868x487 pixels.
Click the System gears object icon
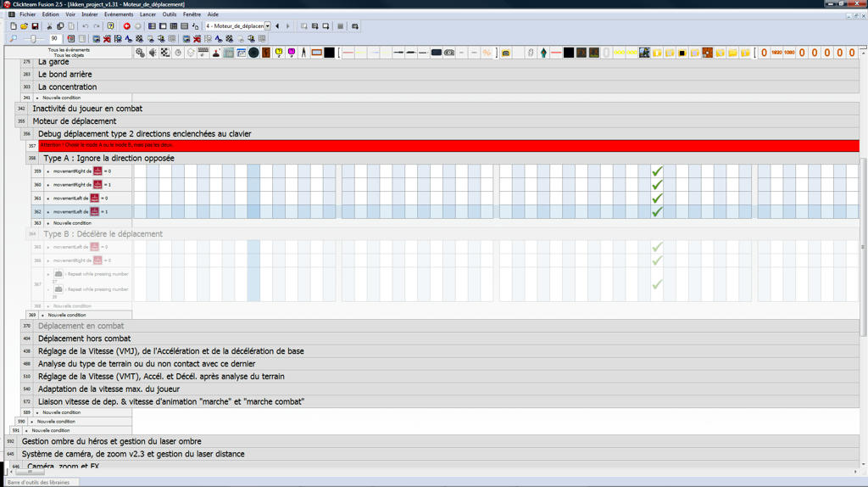click(x=140, y=53)
